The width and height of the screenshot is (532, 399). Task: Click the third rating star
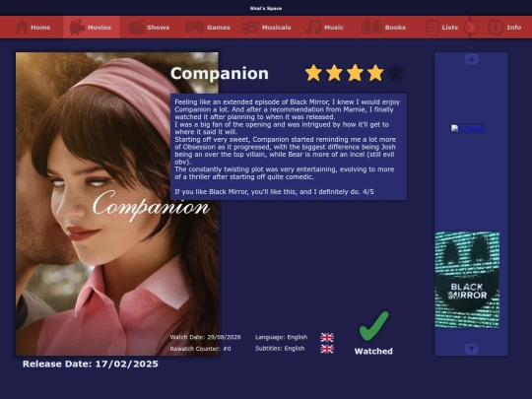(355, 73)
